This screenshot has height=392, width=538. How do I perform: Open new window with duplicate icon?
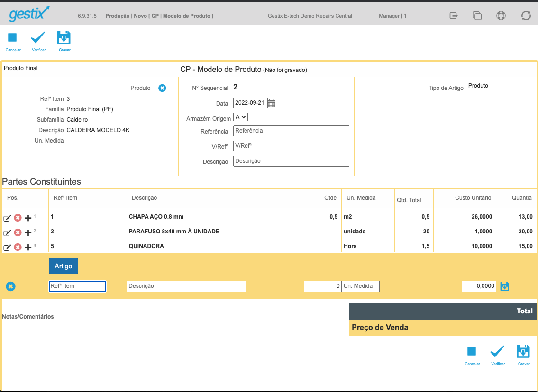477,16
